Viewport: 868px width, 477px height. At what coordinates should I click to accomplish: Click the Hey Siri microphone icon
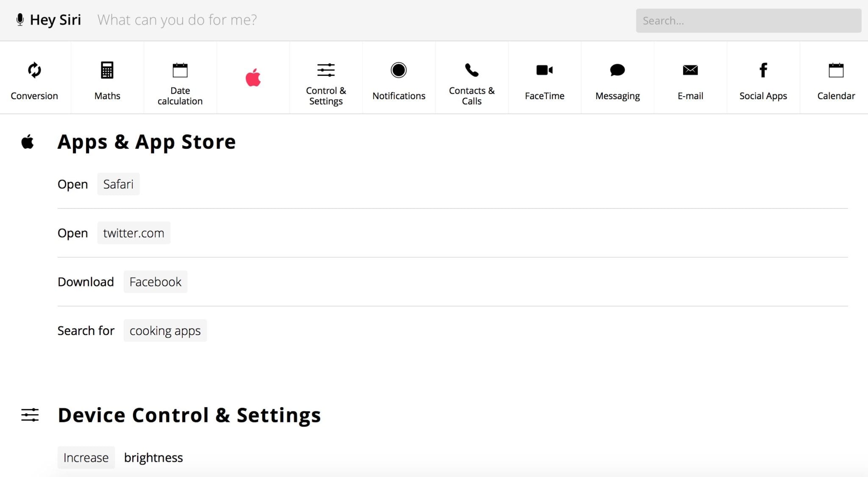[x=20, y=19]
